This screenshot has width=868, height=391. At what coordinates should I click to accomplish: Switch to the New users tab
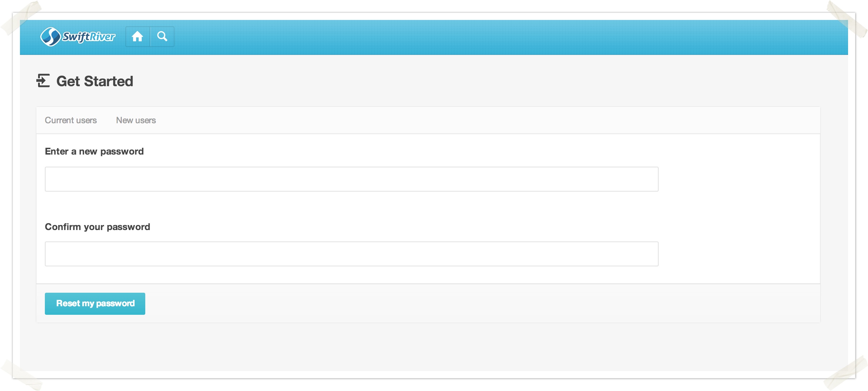coord(136,120)
